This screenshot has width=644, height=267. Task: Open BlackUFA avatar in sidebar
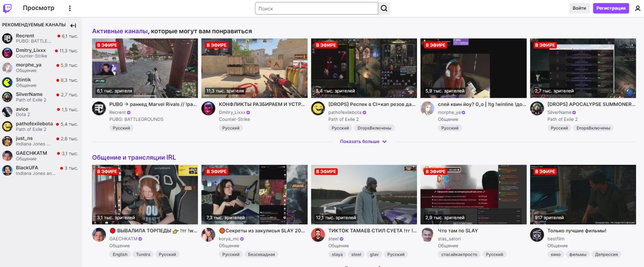pos(7,170)
